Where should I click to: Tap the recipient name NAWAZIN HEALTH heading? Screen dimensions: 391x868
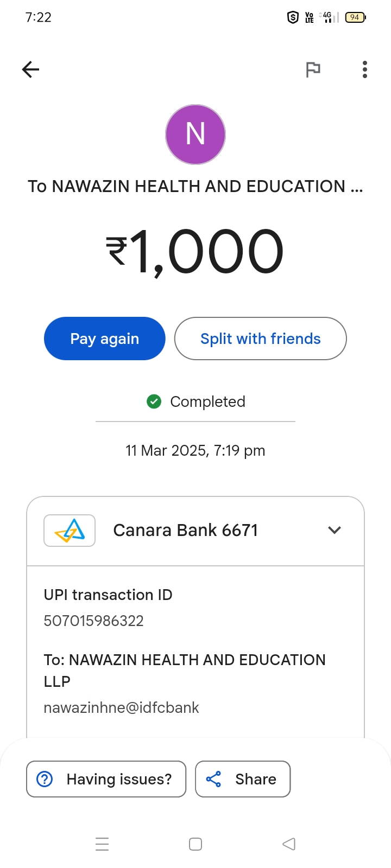click(x=195, y=186)
